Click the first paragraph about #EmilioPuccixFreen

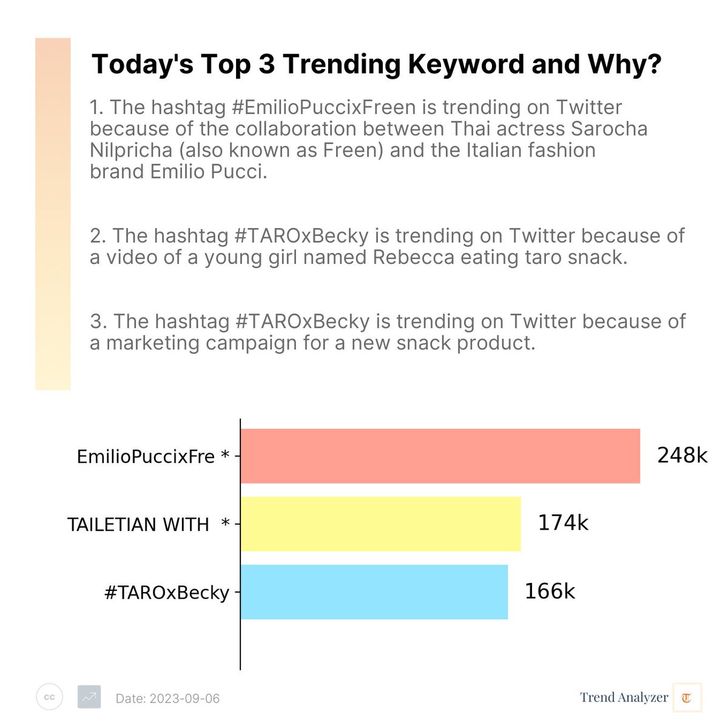[369, 140]
